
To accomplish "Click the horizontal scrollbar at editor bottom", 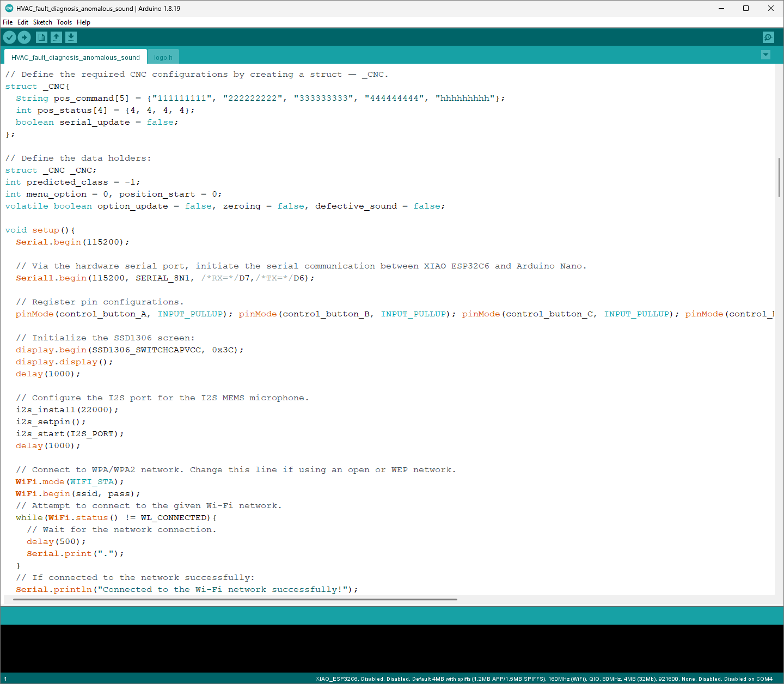I will (x=234, y=599).
